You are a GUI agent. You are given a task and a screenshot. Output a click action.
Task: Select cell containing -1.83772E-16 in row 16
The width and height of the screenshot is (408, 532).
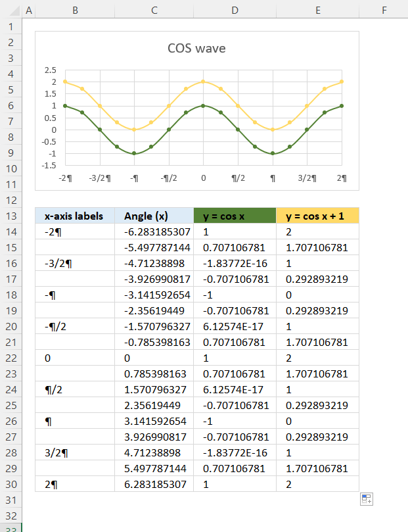point(235,263)
